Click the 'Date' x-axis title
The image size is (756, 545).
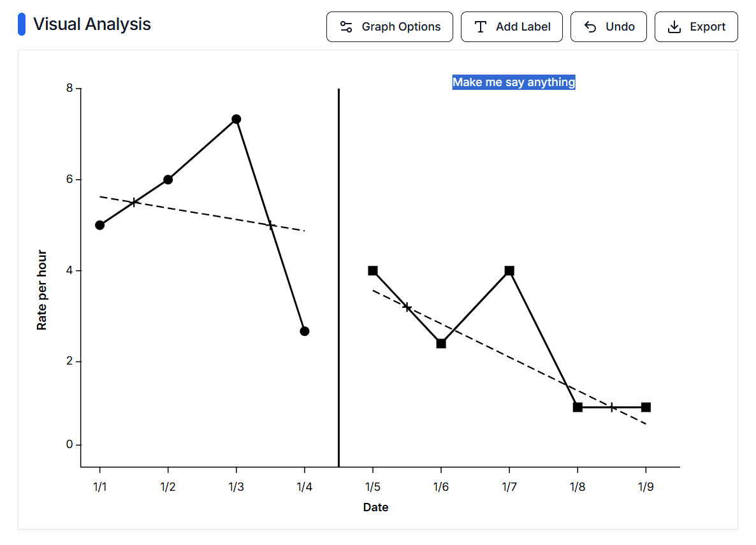375,507
